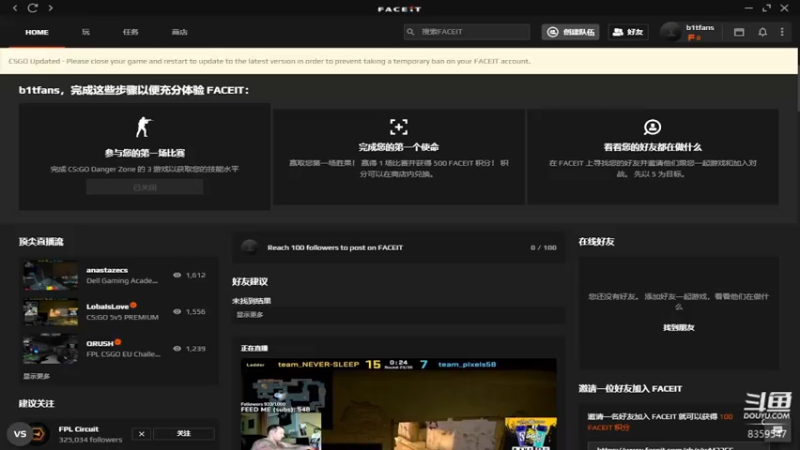800x450 pixels.
Task: Select the 完成您的第一个使命 card title
Action: click(x=398, y=147)
